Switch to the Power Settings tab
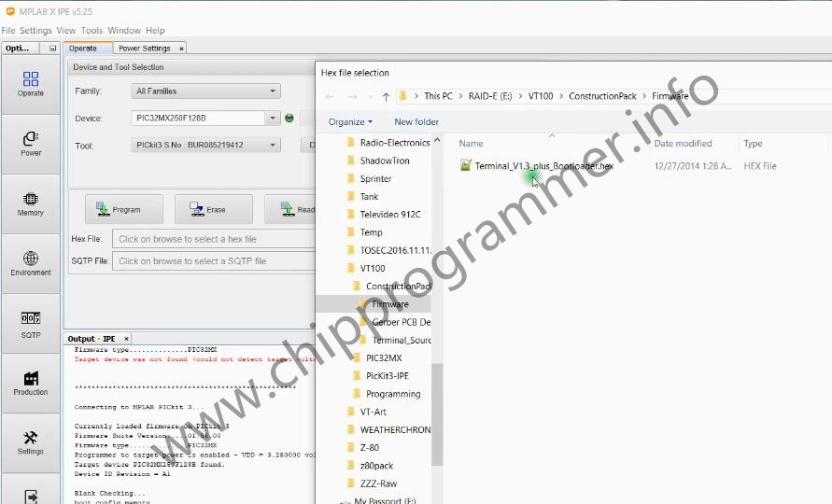 (x=145, y=49)
